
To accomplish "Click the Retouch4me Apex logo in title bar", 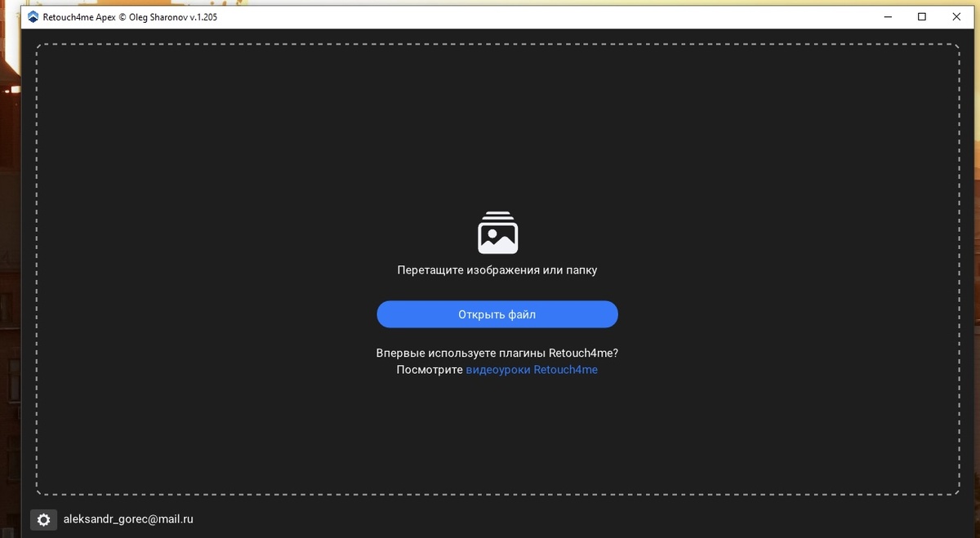I will point(33,16).
